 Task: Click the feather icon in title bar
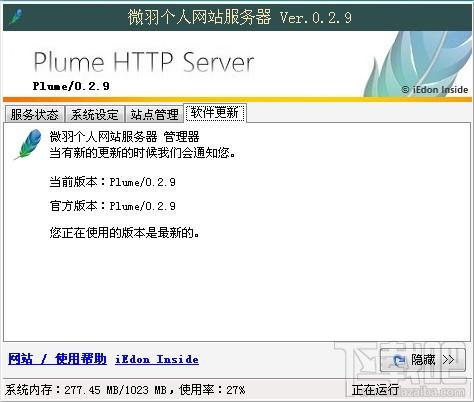point(16,16)
